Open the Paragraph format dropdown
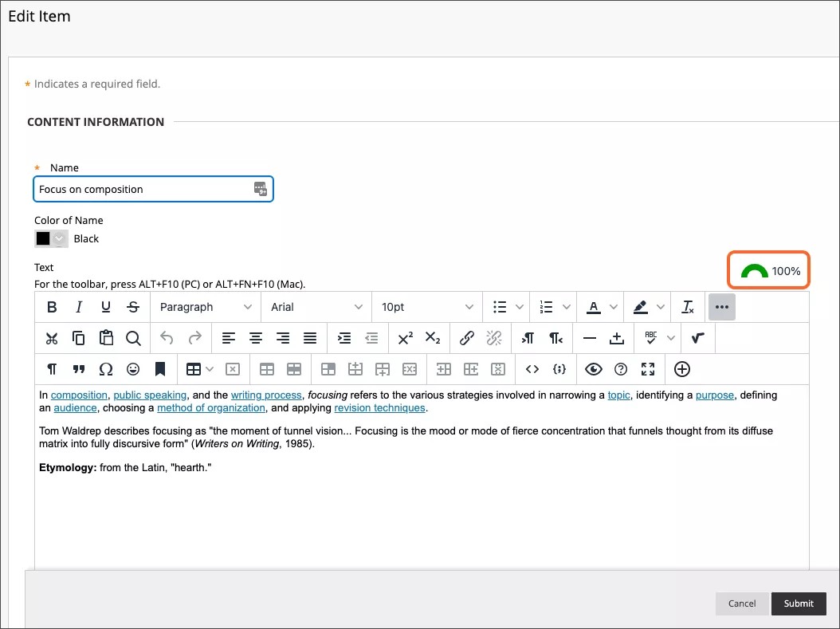The width and height of the screenshot is (840, 629). tap(205, 307)
